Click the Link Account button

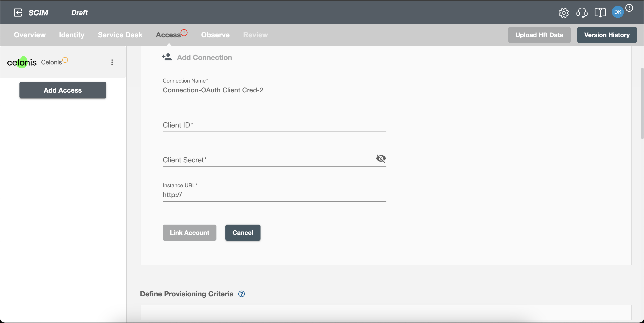click(189, 232)
